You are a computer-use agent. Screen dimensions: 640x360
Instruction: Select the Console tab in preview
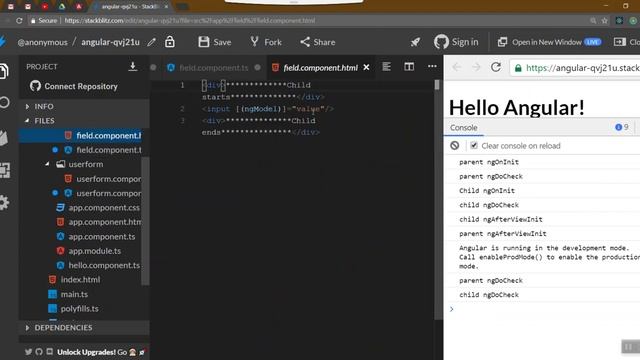click(463, 128)
